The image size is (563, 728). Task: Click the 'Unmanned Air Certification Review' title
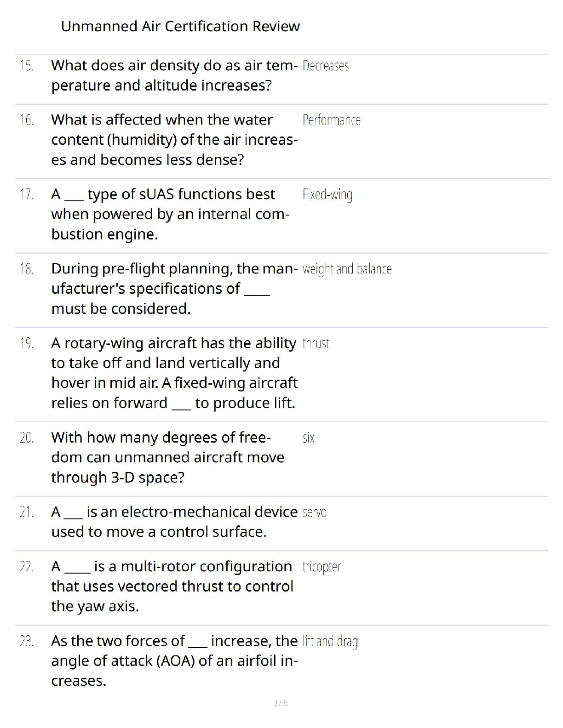180,26
